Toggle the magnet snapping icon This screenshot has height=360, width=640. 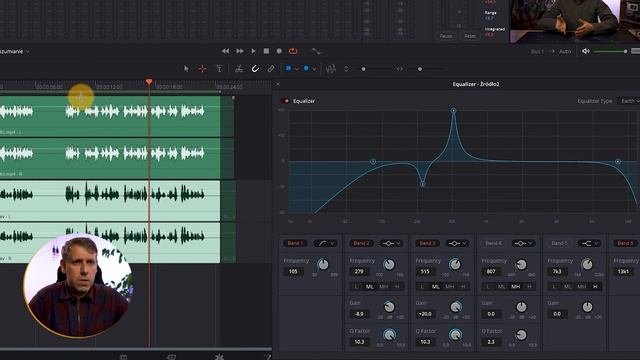255,69
